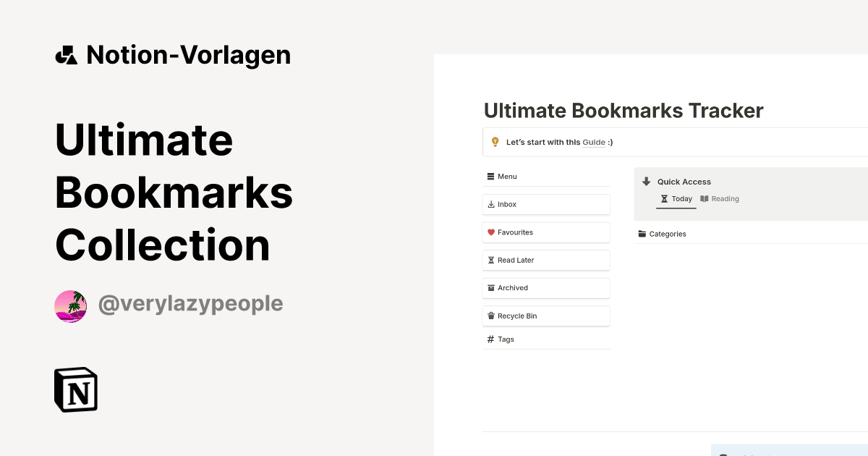Select the folder icon beside Categories
This screenshot has height=456, width=868.
tap(642, 234)
